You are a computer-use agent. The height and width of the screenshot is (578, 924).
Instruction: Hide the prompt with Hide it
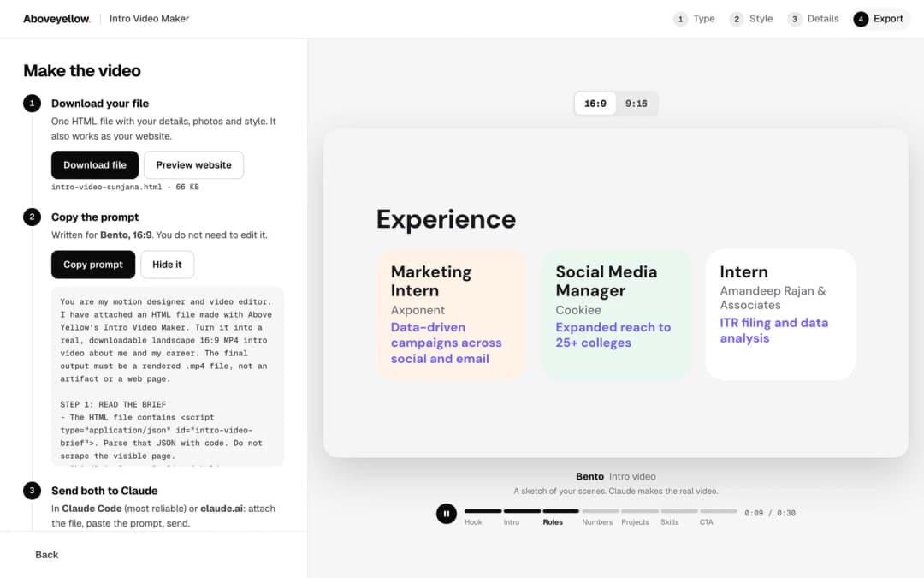pos(168,265)
